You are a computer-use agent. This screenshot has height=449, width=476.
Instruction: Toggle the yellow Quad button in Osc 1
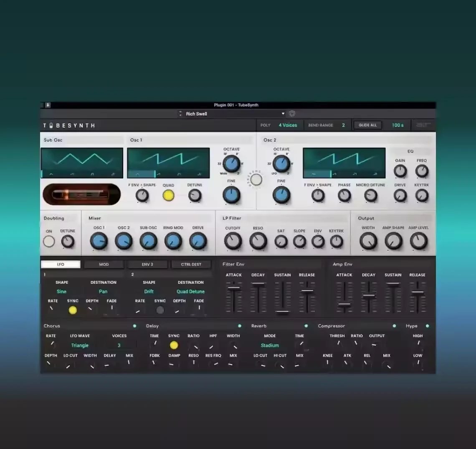(168, 195)
